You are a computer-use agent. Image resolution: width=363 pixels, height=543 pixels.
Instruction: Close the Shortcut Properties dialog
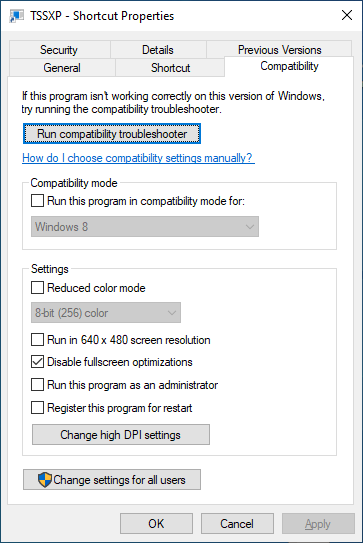(x=347, y=15)
